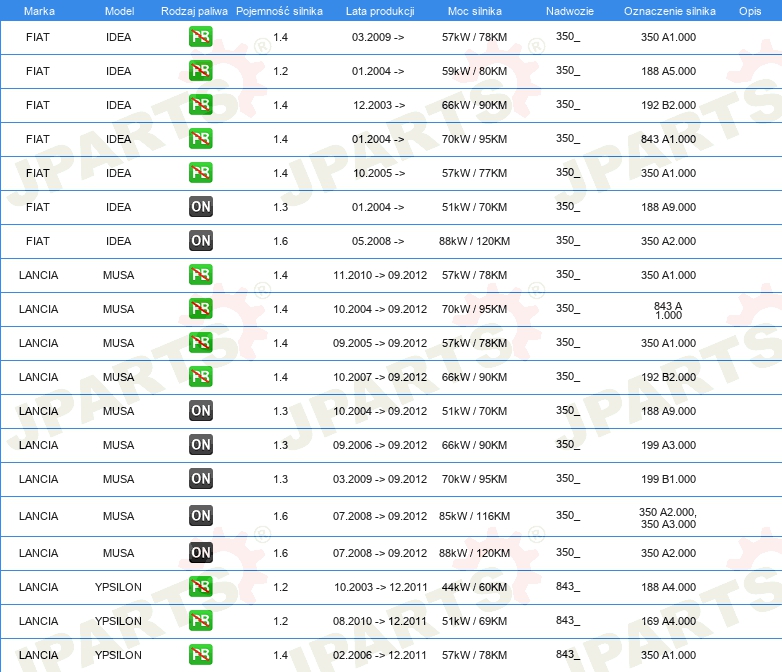
Task: Click the FIAT IDEA 843 A1.000 engine code
Action: point(668,139)
